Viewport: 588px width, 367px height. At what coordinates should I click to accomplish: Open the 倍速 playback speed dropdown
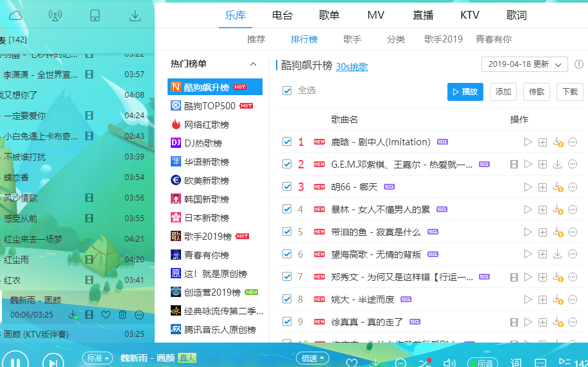click(x=313, y=358)
